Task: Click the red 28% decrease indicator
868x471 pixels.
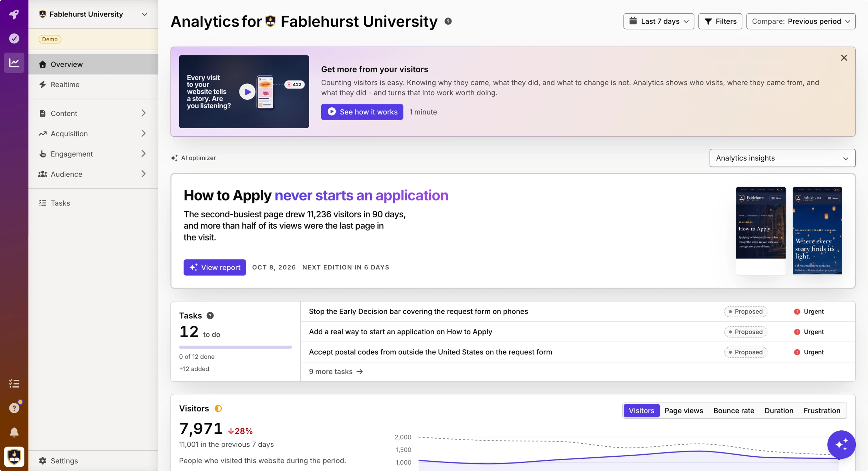Action: (x=240, y=431)
